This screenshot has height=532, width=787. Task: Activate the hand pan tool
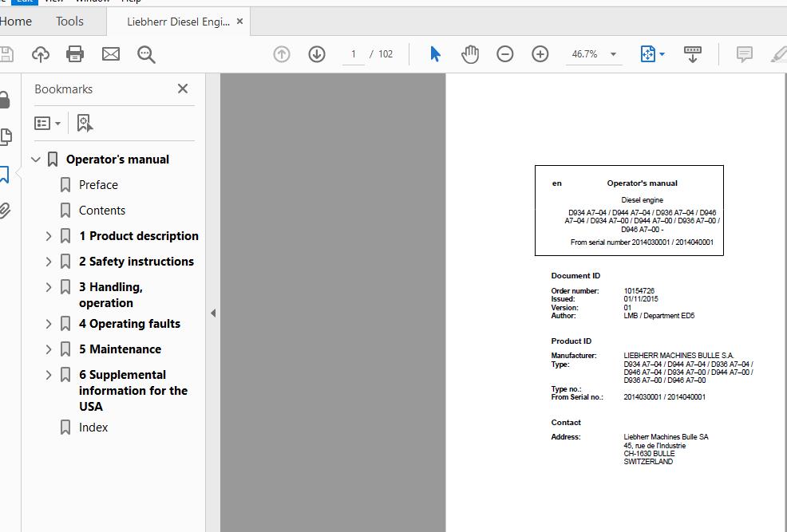point(470,54)
